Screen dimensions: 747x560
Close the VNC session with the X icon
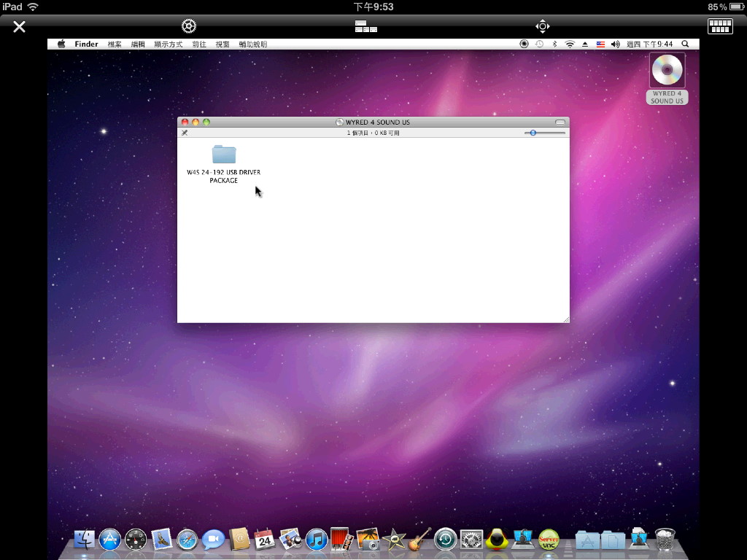point(19,27)
